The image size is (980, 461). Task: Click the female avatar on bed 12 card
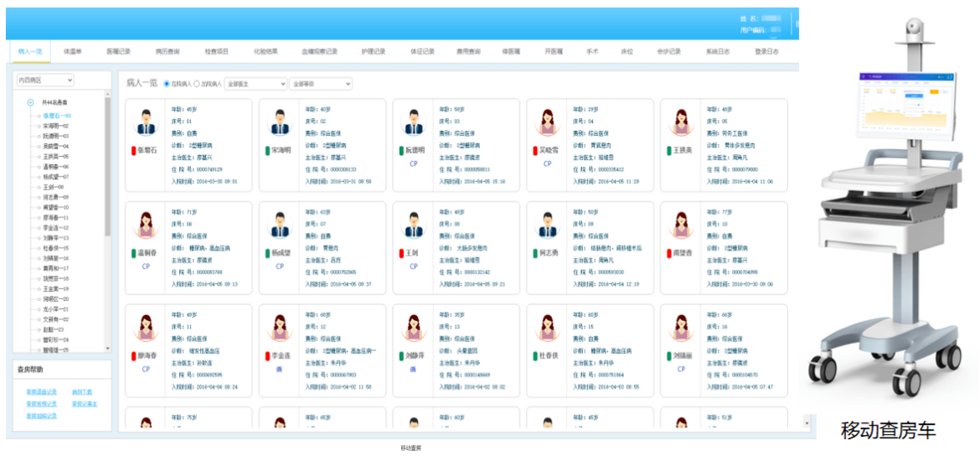pos(280,328)
